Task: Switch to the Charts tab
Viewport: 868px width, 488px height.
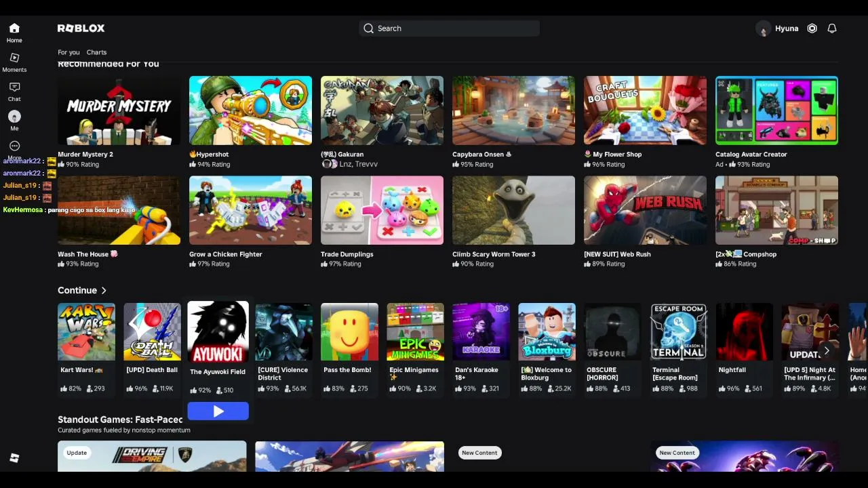Action: [96, 52]
